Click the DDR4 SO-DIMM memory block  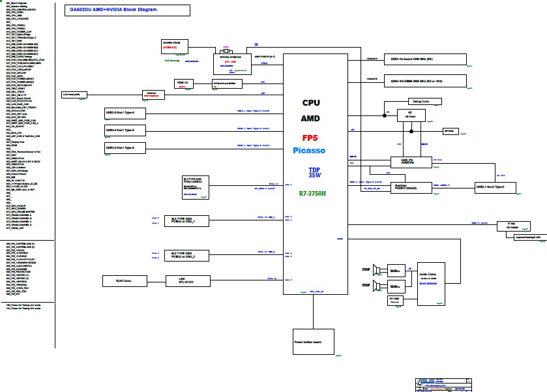425,82
